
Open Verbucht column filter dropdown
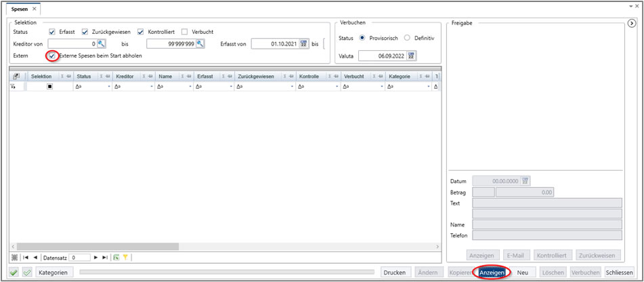click(382, 87)
